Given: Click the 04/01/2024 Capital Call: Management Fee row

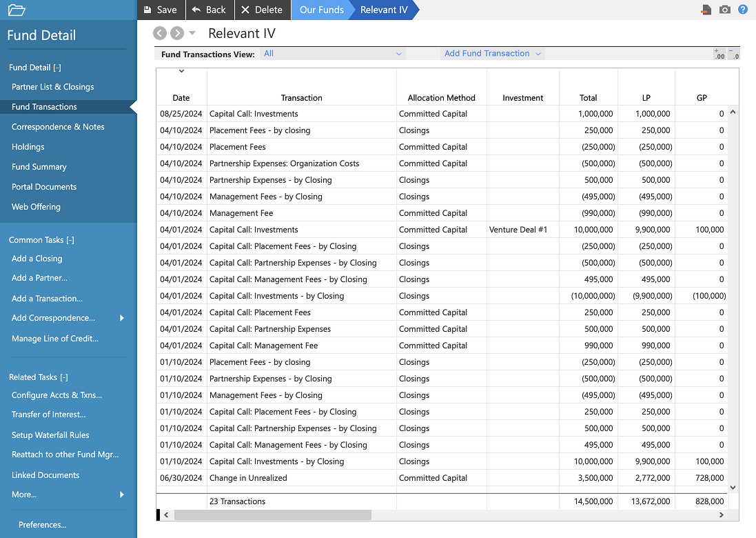Looking at the screenshot, I should pos(442,346).
